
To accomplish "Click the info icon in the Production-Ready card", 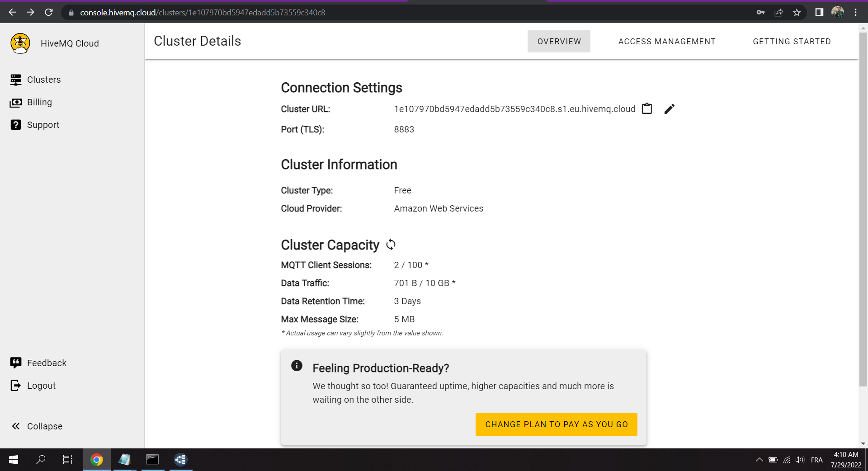I will 297,366.
